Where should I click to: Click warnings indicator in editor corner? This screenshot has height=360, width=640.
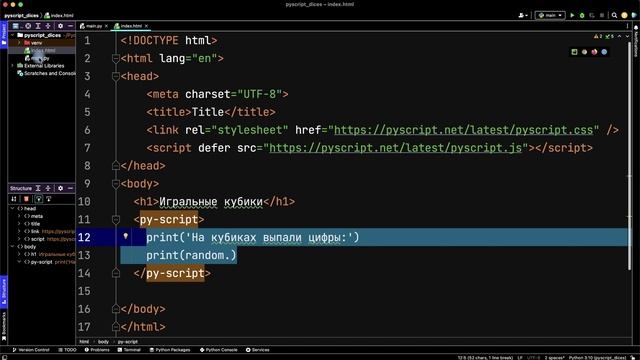tap(598, 36)
